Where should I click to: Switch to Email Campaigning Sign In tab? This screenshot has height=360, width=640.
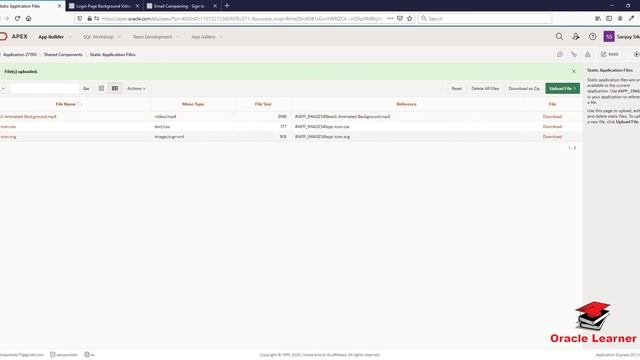(179, 6)
